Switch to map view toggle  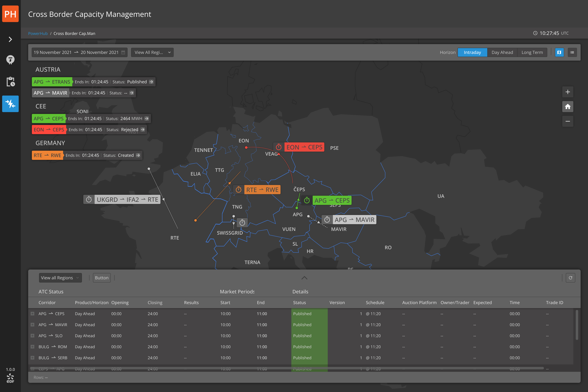point(559,53)
